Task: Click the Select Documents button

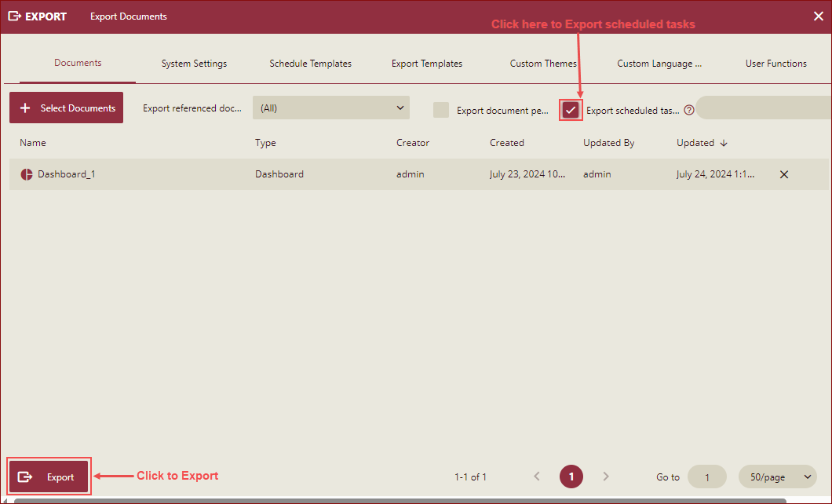Action: (66, 108)
